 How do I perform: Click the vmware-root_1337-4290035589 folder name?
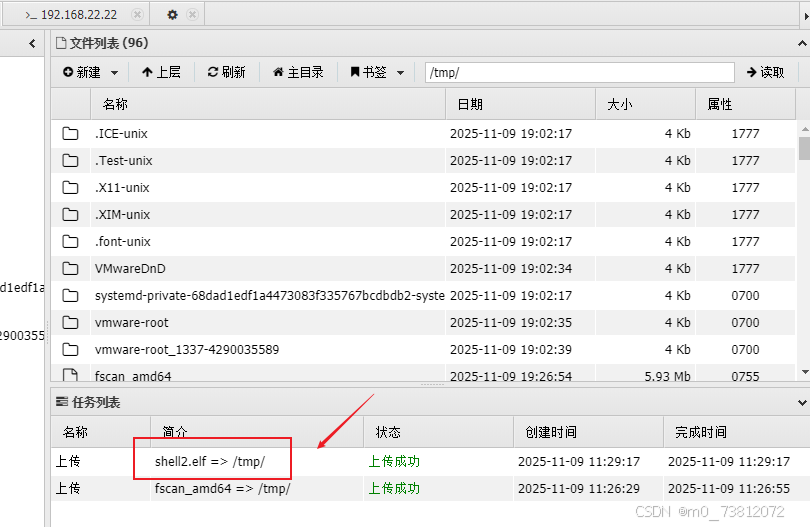pos(187,350)
